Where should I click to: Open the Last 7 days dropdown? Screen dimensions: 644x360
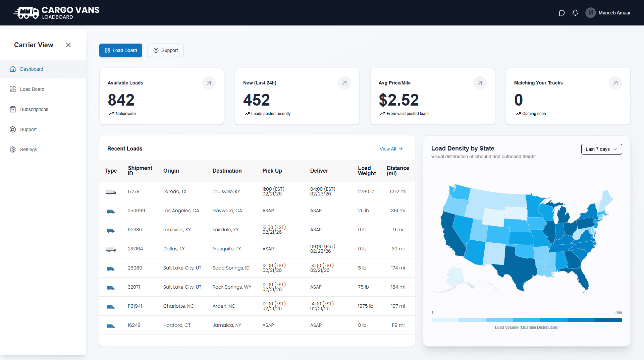pos(601,149)
